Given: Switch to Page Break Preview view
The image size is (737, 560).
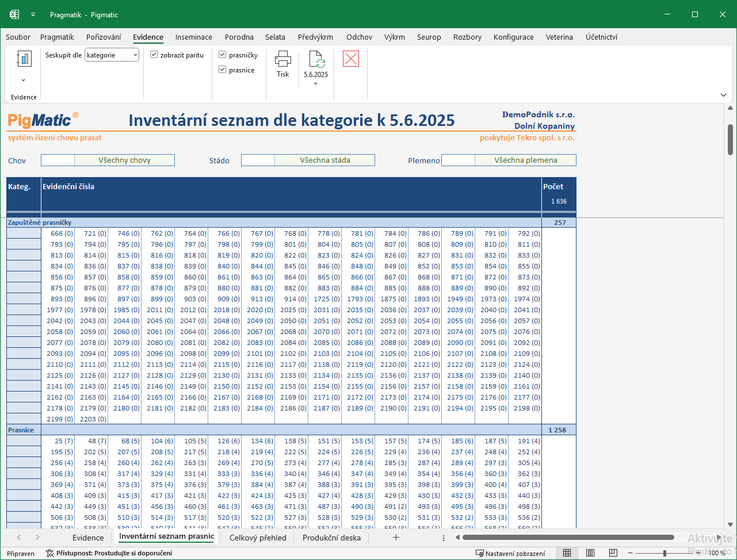Looking at the screenshot, I should 613,553.
